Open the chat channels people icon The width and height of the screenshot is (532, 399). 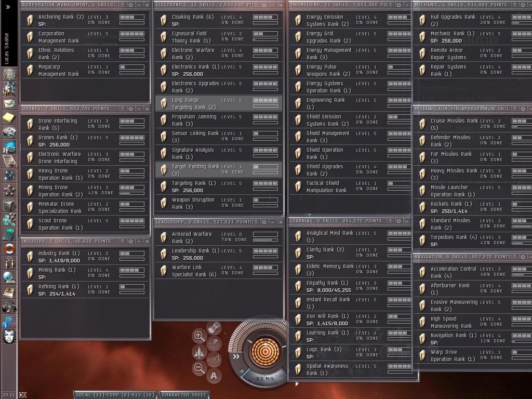9,263
